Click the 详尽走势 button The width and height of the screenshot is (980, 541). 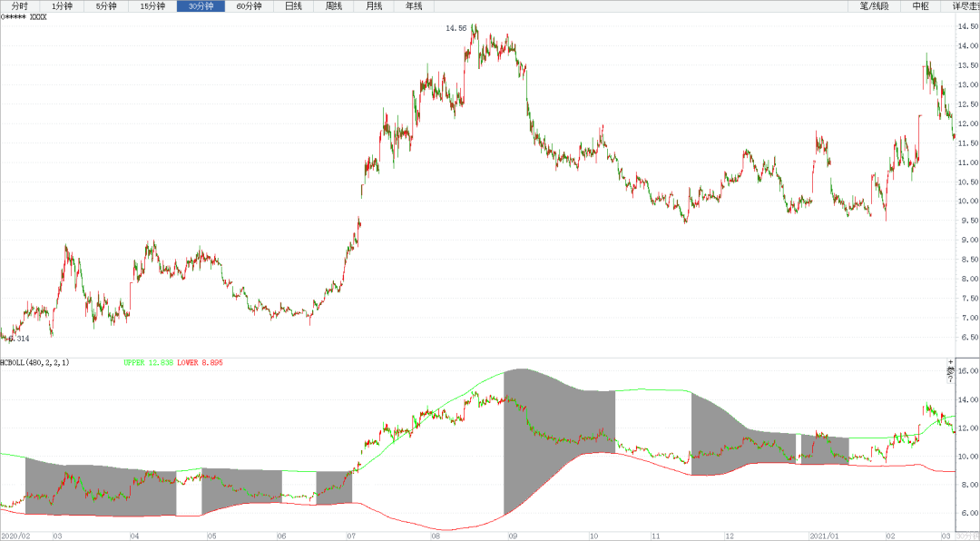965,6
